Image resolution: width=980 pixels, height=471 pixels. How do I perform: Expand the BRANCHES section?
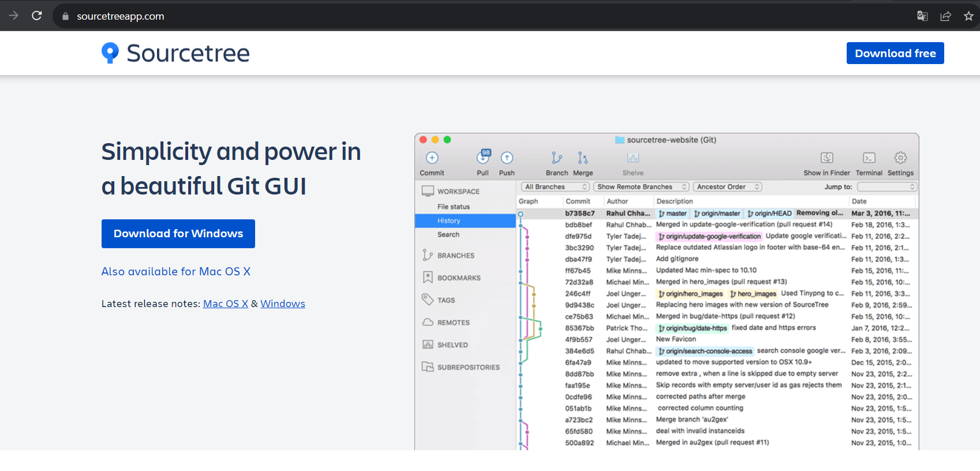coord(456,256)
